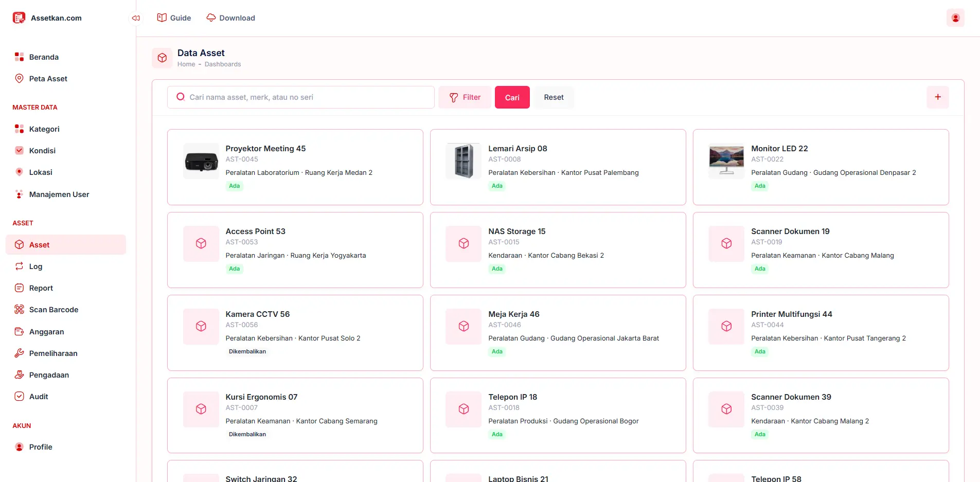Open the Lemari Arsip 08 asset title
980x482 pixels.
pos(518,149)
